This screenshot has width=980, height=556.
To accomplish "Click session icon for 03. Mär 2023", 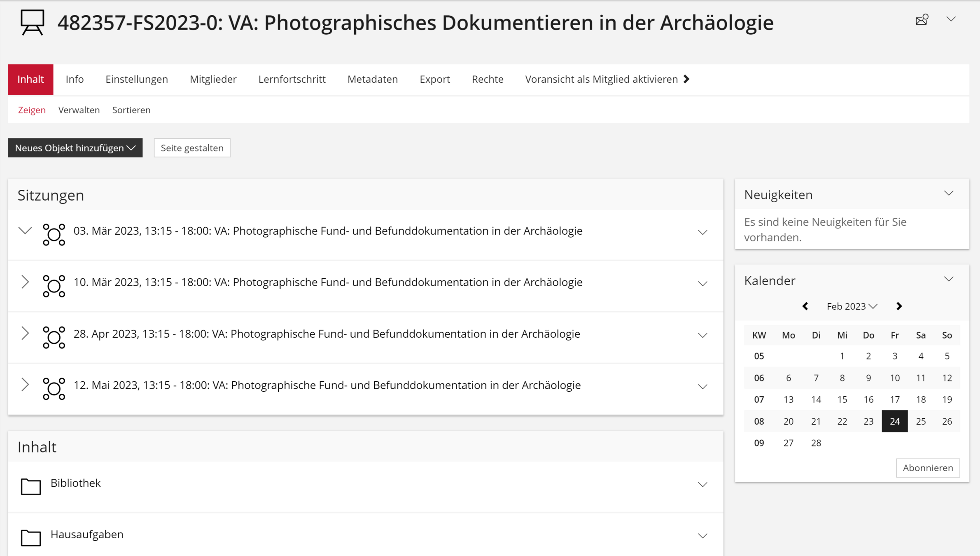I will [54, 235].
